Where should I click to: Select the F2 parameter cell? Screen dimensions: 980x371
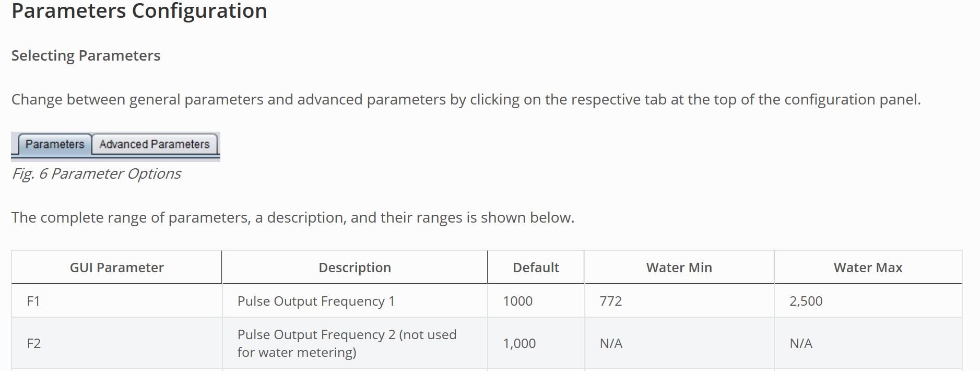pos(33,343)
